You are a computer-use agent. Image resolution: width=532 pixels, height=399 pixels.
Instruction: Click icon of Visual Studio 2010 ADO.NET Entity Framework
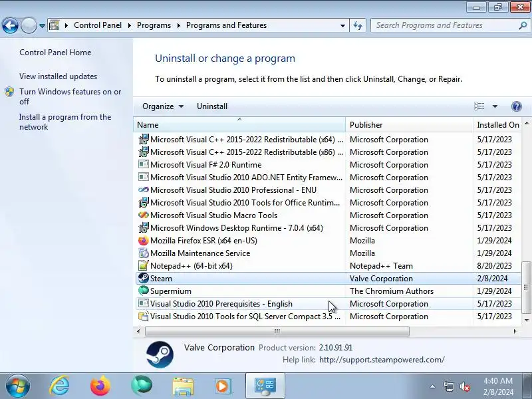(x=144, y=177)
